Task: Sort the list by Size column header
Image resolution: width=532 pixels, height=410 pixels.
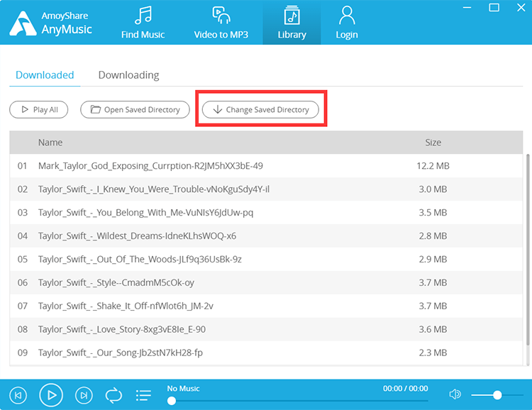Action: click(x=433, y=143)
